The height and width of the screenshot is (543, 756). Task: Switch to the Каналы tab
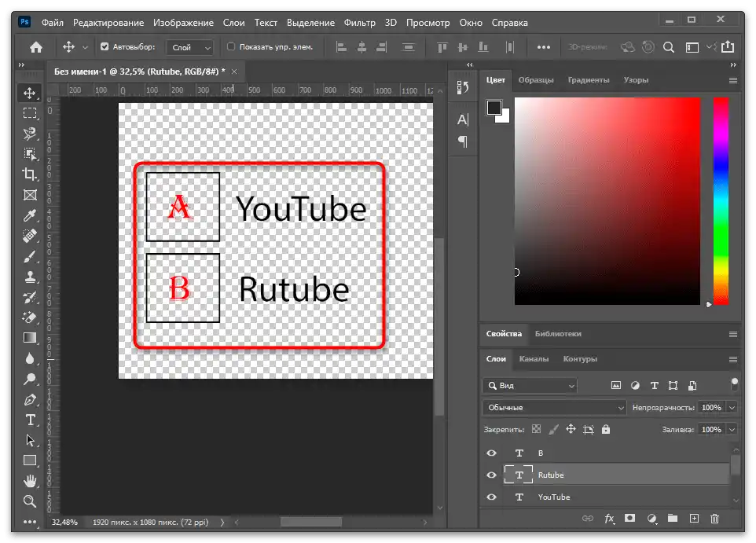pyautogui.click(x=534, y=359)
